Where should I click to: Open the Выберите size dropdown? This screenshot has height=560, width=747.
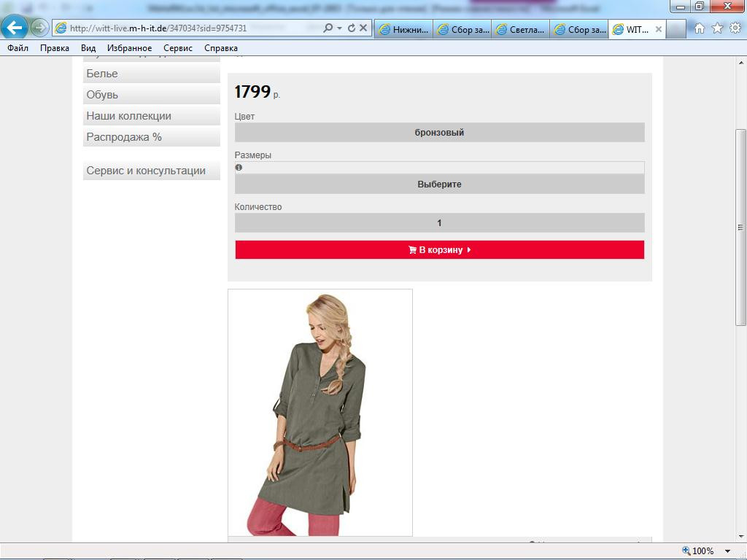[x=439, y=184]
